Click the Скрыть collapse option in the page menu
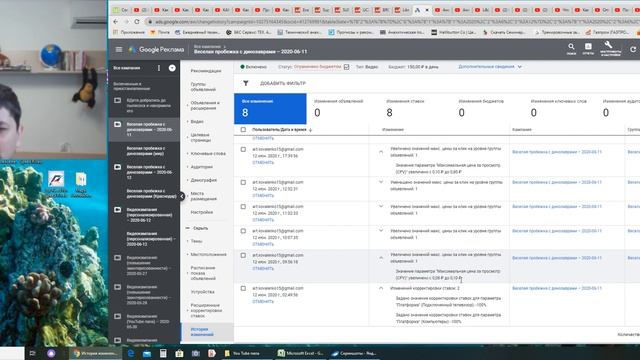This screenshot has width=640, height=360. (200, 228)
